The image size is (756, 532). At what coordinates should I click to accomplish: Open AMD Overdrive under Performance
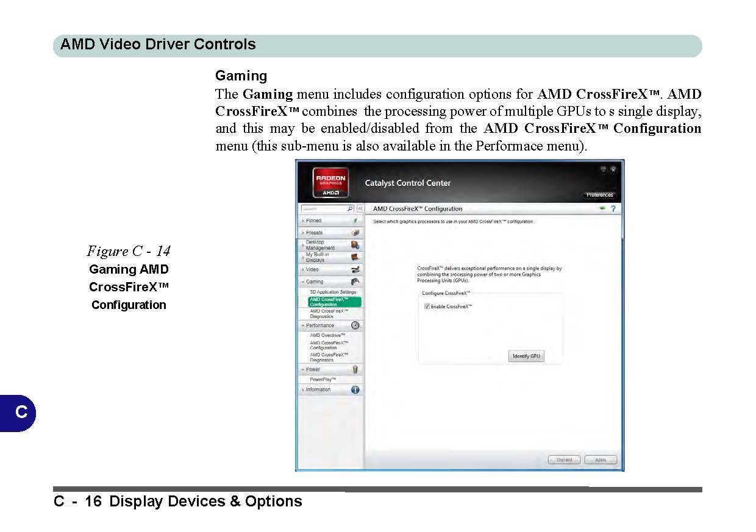pyautogui.click(x=327, y=335)
